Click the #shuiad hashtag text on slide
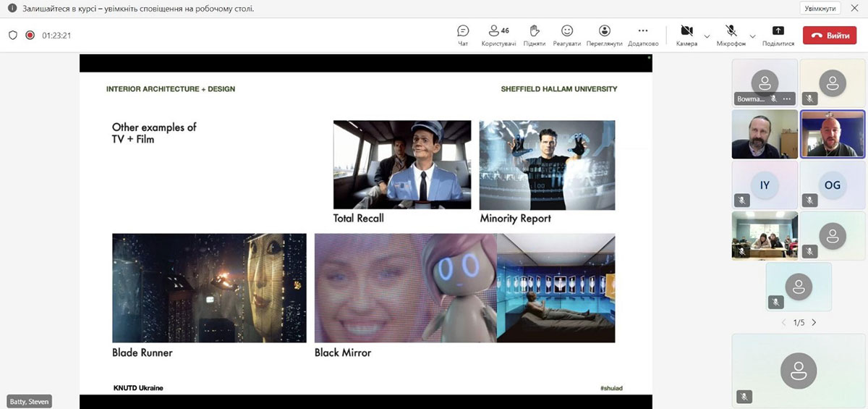This screenshot has width=868, height=409. click(611, 389)
